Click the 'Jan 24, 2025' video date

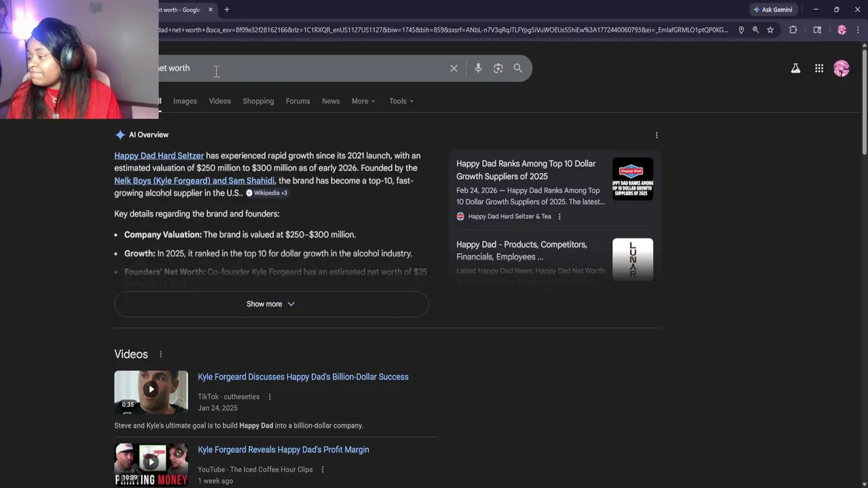218,408
